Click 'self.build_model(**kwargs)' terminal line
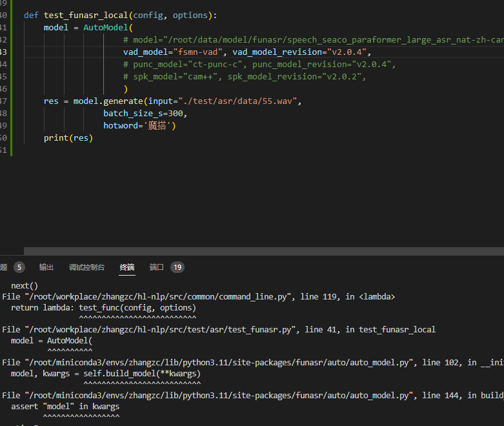This screenshot has width=504, height=426. click(x=142, y=374)
